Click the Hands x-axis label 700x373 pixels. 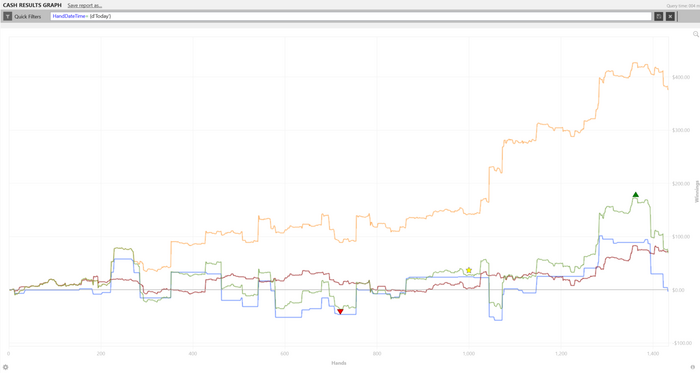(x=339, y=363)
